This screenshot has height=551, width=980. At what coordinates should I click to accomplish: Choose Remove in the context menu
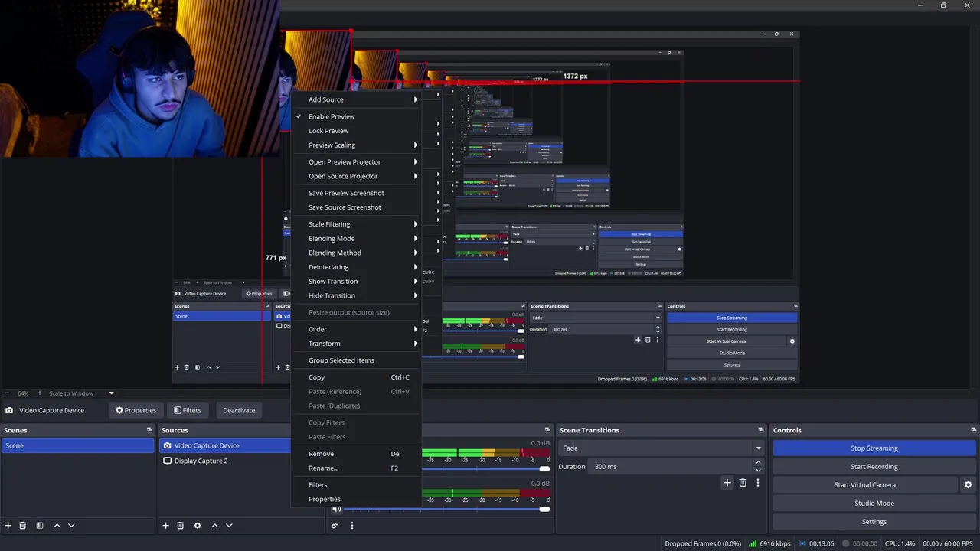[x=357, y=454]
